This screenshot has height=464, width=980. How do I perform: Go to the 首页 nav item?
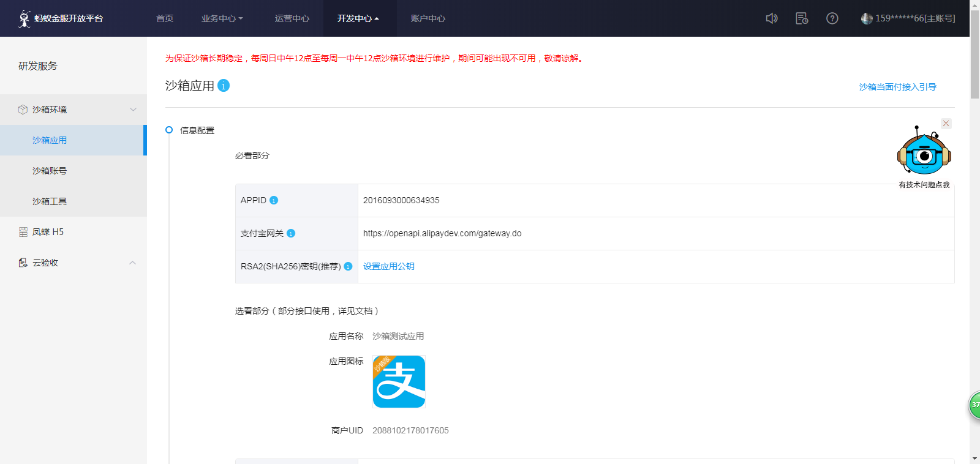pyautogui.click(x=165, y=18)
